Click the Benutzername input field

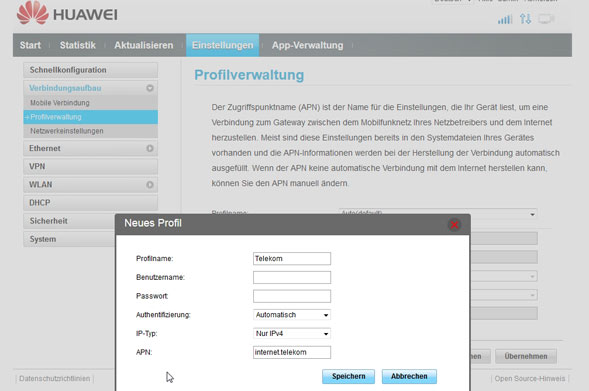[292, 277]
